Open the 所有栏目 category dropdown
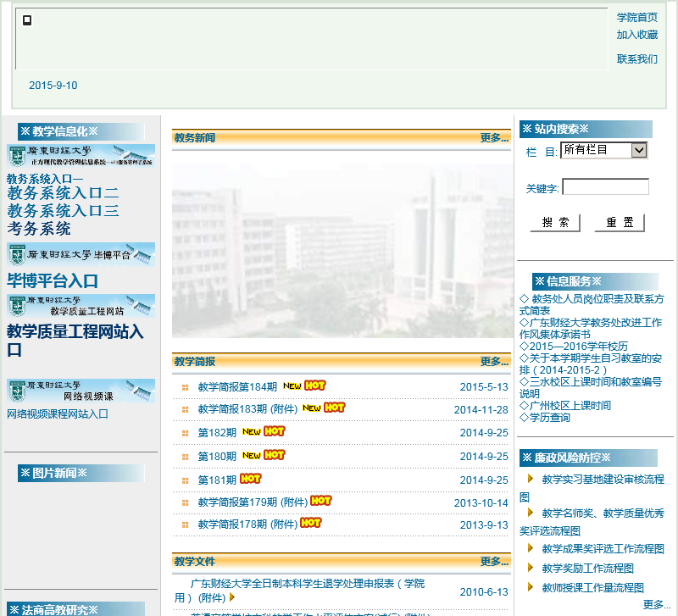678x616 pixels. (603, 150)
